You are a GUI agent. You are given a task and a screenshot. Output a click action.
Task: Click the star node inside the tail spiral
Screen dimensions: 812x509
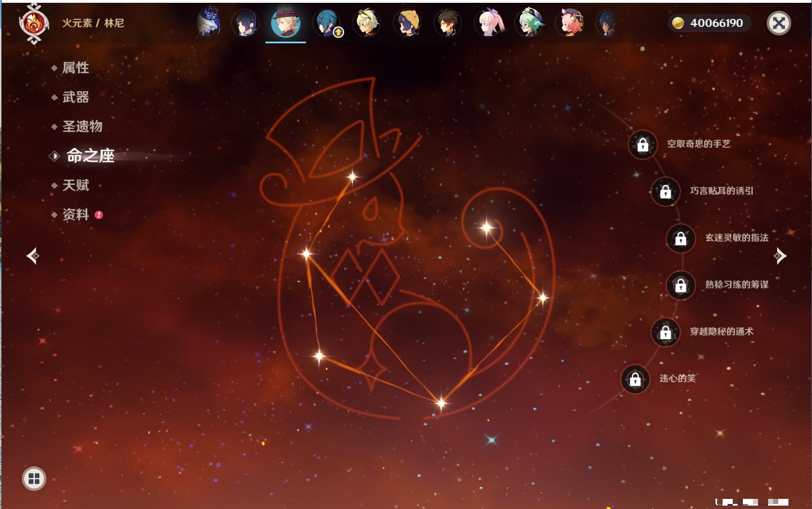pyautogui.click(x=487, y=228)
